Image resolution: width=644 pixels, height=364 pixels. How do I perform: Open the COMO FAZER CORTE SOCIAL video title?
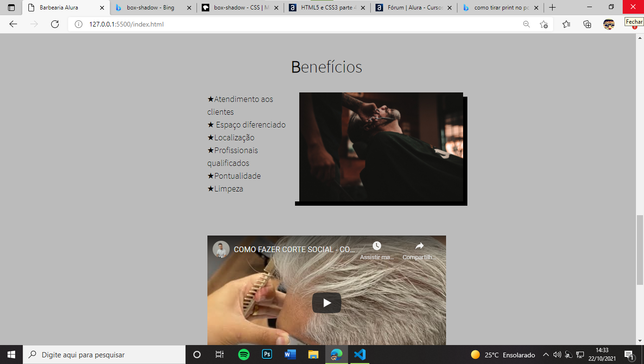295,249
